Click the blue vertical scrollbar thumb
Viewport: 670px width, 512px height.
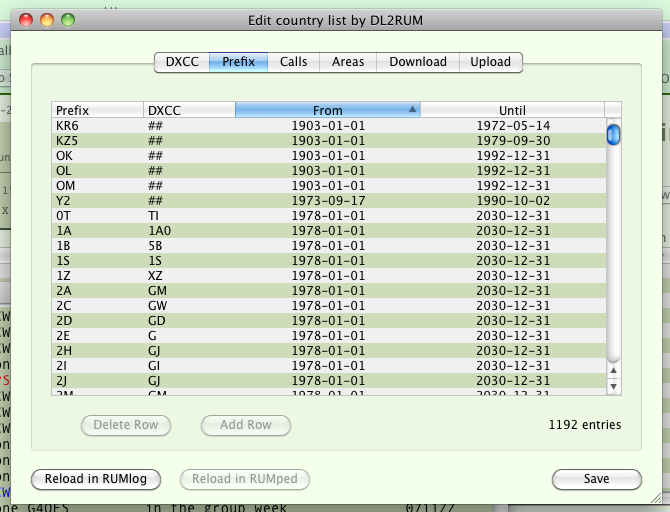(x=614, y=133)
